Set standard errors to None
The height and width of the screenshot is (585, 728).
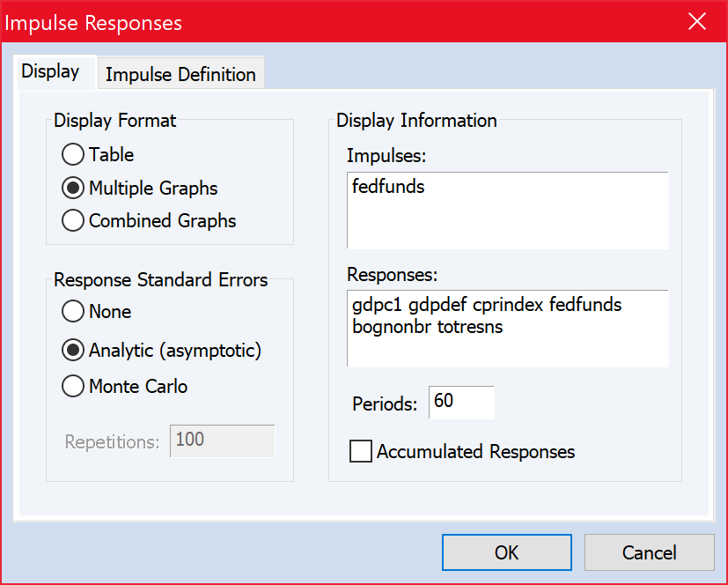[x=73, y=312]
